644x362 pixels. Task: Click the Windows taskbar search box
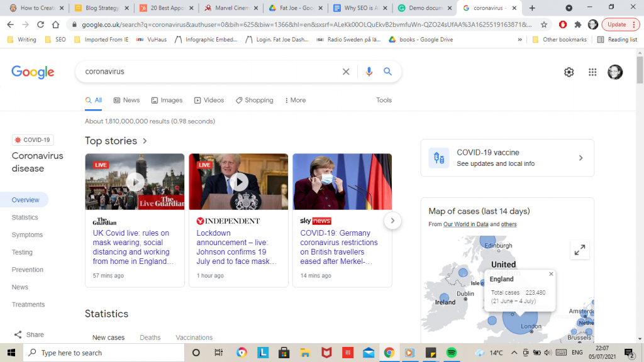coord(104,353)
